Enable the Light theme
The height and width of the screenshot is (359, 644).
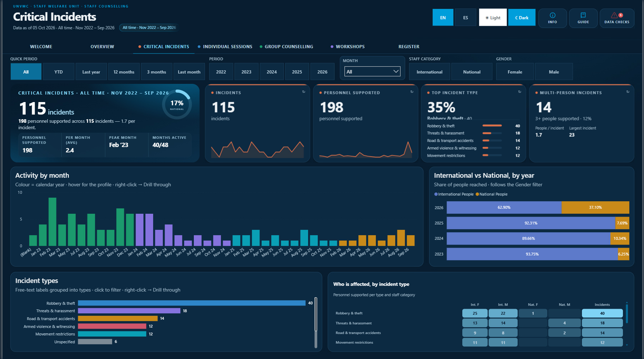[x=493, y=17]
